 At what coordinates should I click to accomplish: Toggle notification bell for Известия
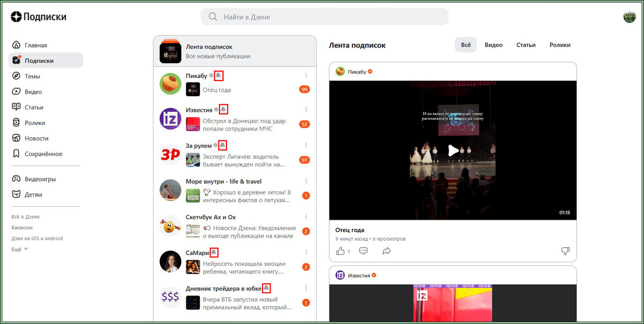coord(224,110)
